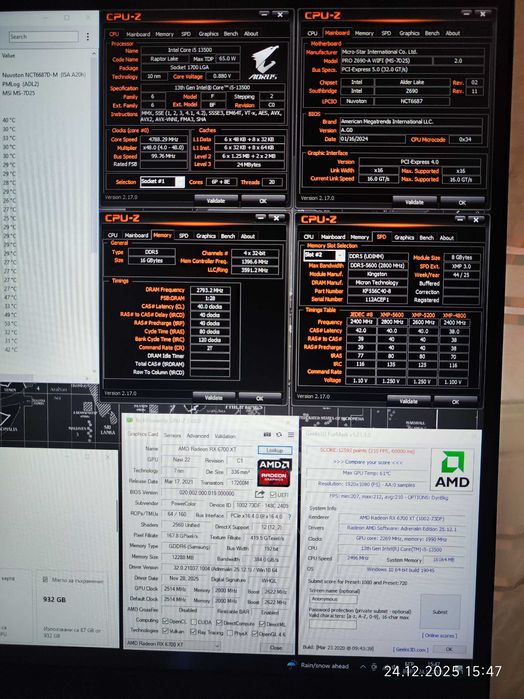The height and width of the screenshot is (699, 524).
Task: Click the Value column header
Action: (8, 56)
